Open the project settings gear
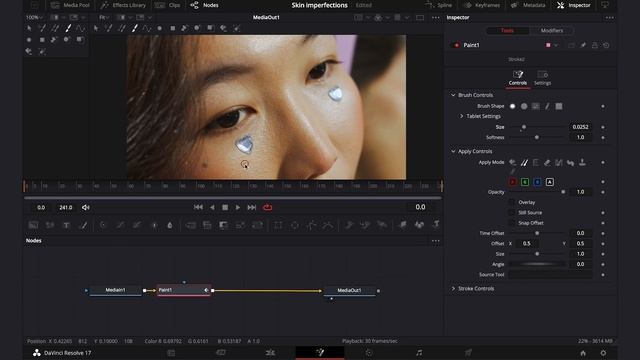640x360 pixels. coord(603,353)
